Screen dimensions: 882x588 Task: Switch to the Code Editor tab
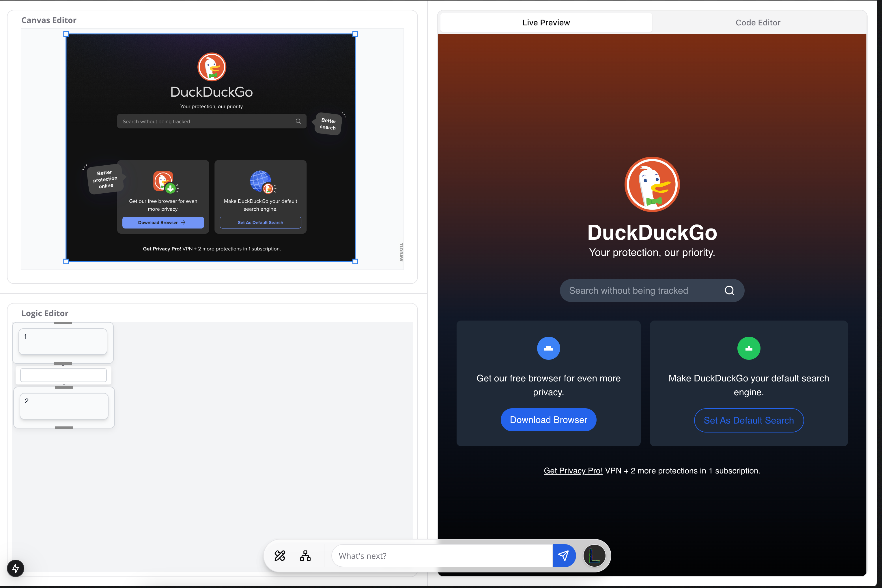pyautogui.click(x=757, y=23)
